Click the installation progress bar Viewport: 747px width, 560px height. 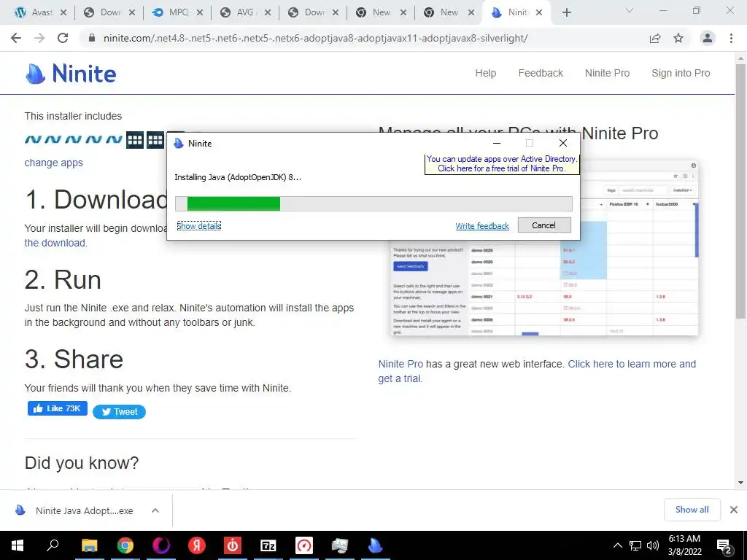click(x=373, y=204)
